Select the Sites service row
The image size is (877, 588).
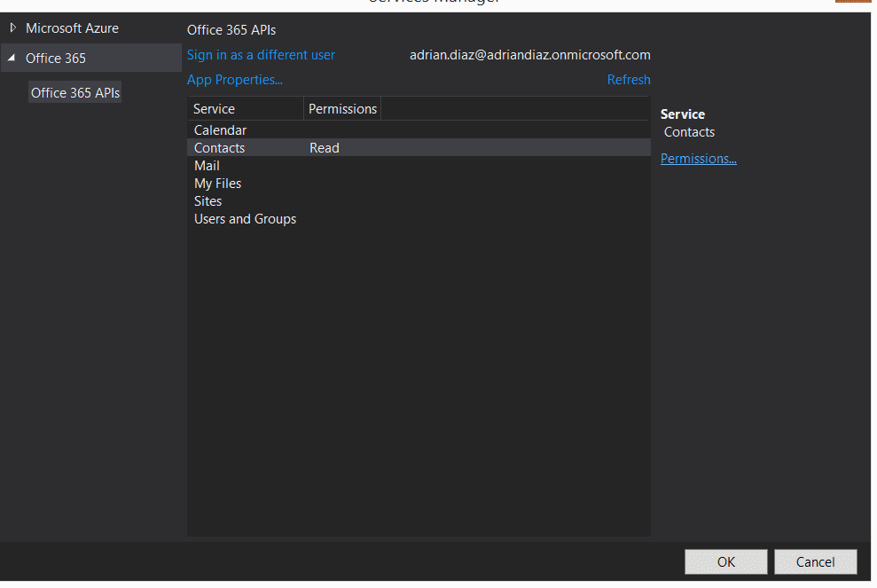click(x=419, y=200)
